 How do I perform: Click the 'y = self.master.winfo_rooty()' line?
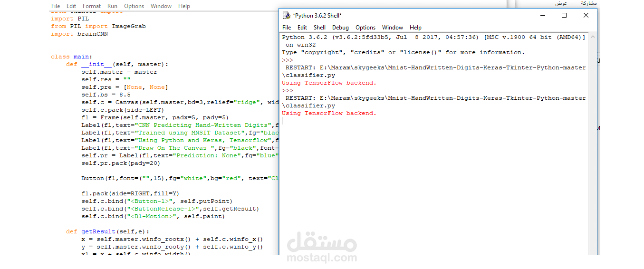[x=173, y=247]
